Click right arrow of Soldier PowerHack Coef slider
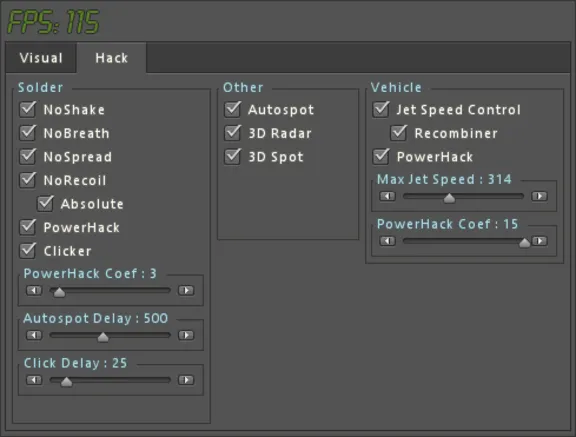 [186, 290]
